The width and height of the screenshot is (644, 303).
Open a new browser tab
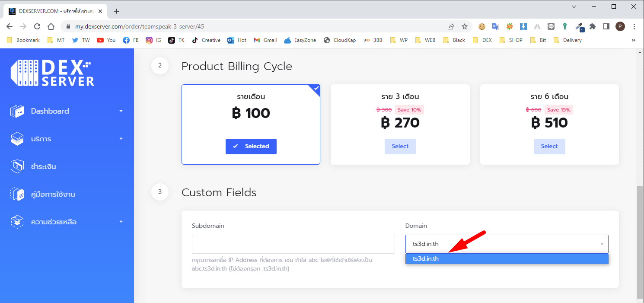[116, 11]
